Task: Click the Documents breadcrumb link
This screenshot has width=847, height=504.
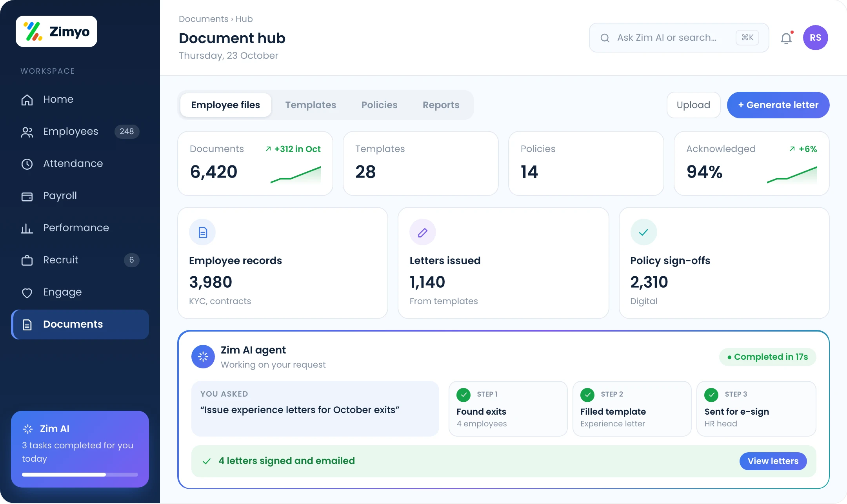Action: pyautogui.click(x=204, y=19)
